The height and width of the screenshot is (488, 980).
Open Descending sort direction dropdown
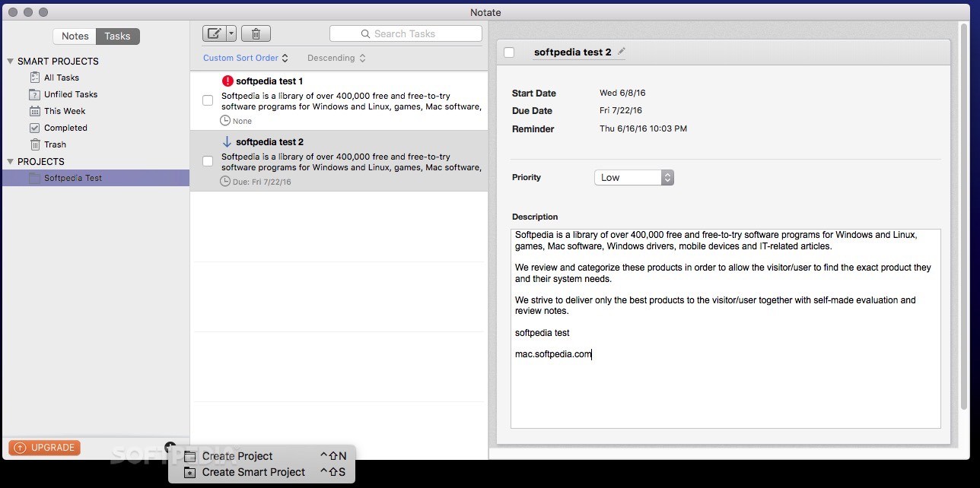pyautogui.click(x=336, y=58)
